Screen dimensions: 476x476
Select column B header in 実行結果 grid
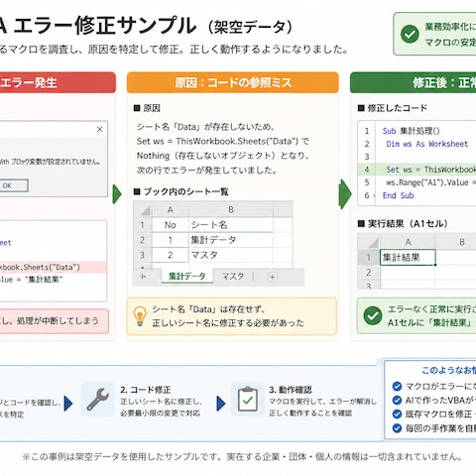pyautogui.click(x=462, y=242)
